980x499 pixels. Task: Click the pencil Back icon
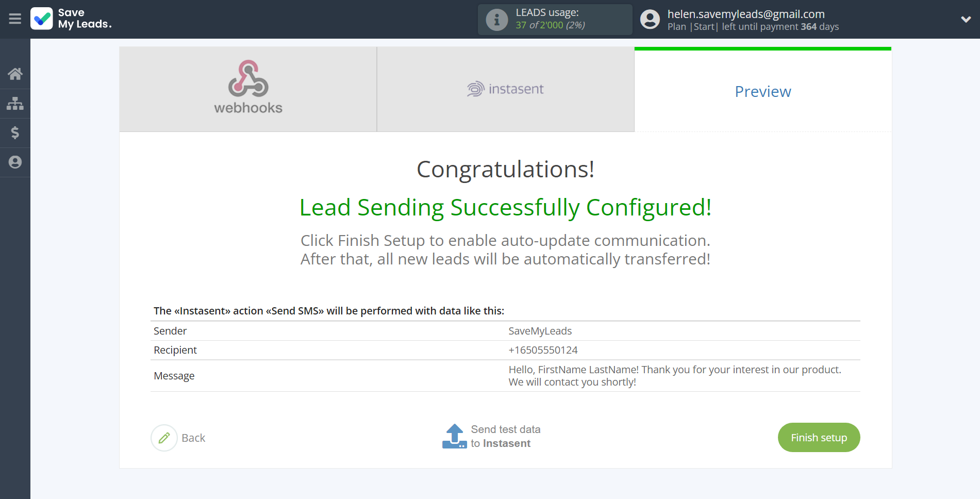pos(164,438)
